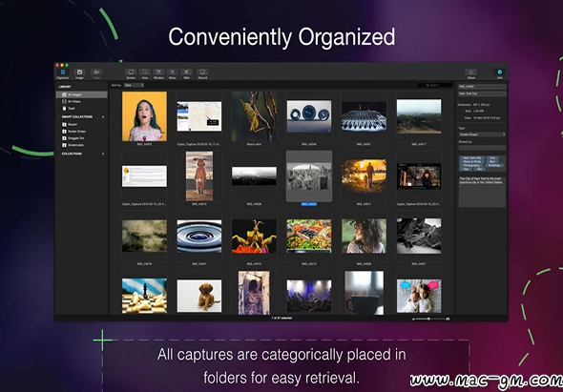Toggle the Info panel button
The width and height of the screenshot is (563, 392).
[499, 73]
